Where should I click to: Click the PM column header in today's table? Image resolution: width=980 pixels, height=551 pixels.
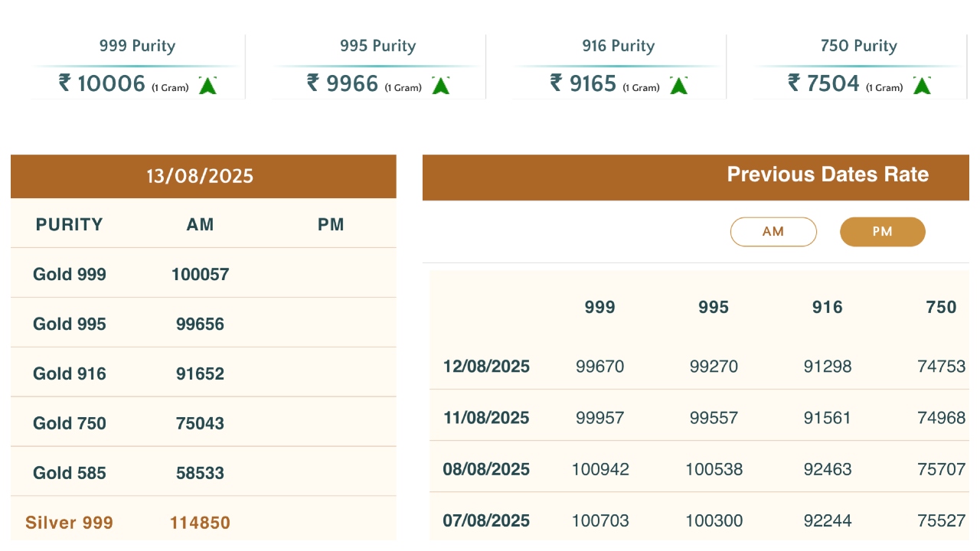[x=331, y=224]
